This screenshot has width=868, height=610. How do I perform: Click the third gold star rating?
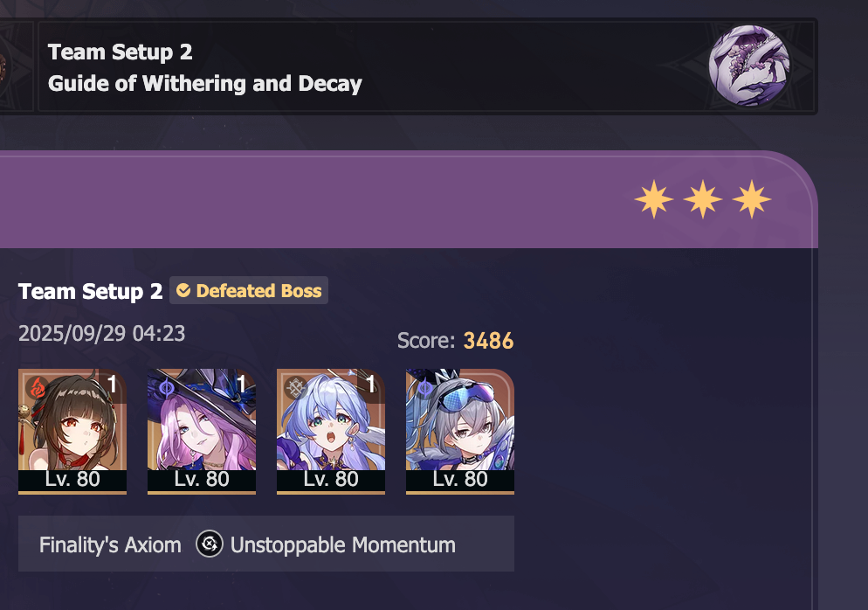[751, 199]
